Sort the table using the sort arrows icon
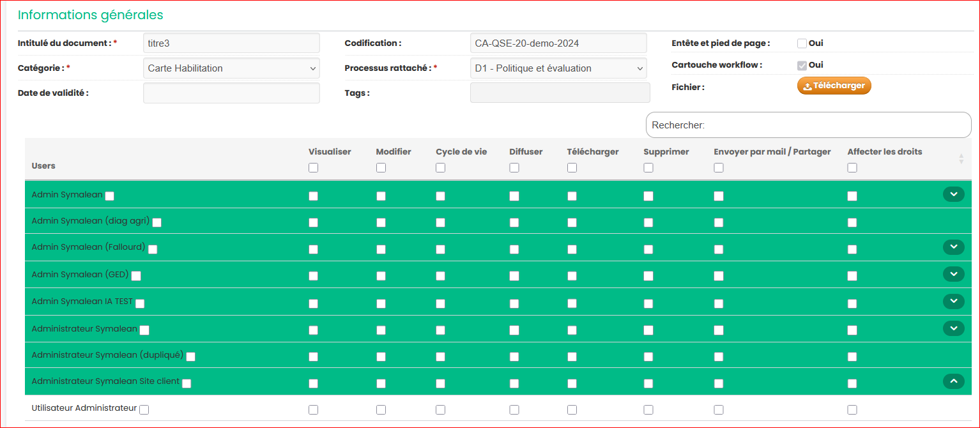Viewport: 980px width, 428px height. point(961,159)
